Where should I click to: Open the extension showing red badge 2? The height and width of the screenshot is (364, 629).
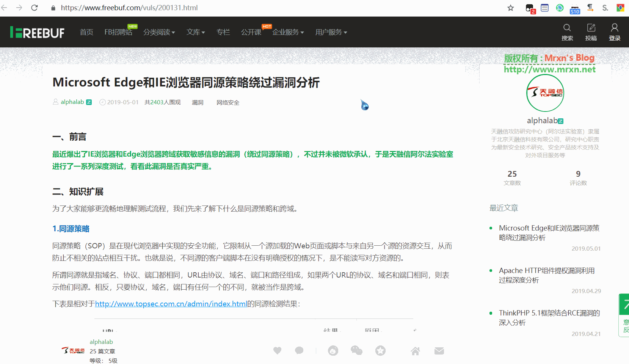[530, 8]
